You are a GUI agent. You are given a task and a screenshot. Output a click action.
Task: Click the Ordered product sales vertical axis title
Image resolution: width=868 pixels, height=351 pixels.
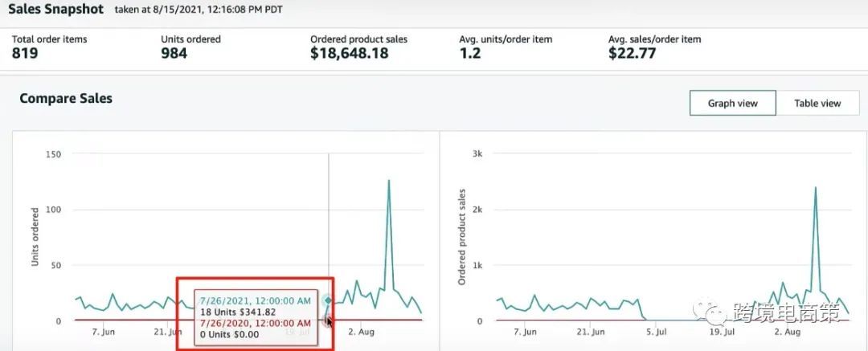(x=461, y=237)
